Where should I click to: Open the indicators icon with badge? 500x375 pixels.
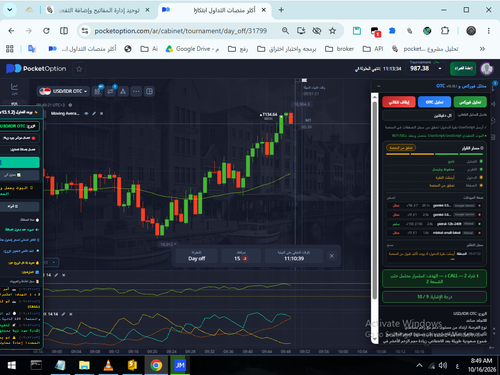110,91
